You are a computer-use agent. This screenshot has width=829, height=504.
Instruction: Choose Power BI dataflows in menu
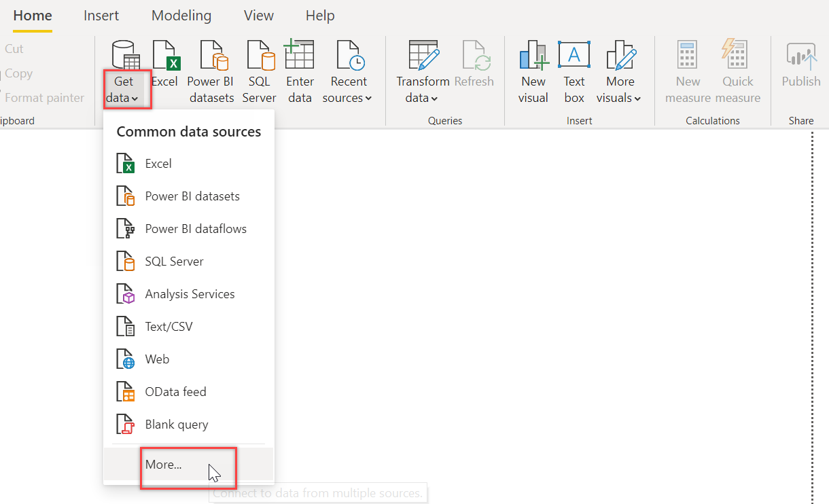coord(189,229)
